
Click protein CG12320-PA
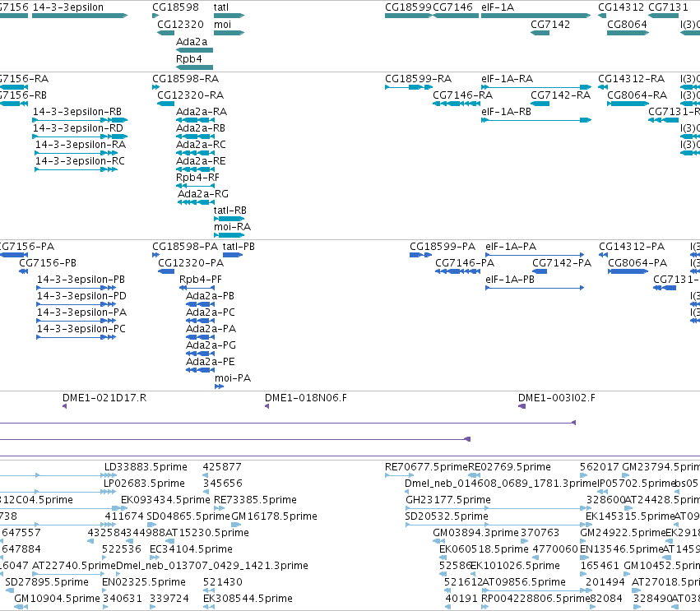point(191,263)
